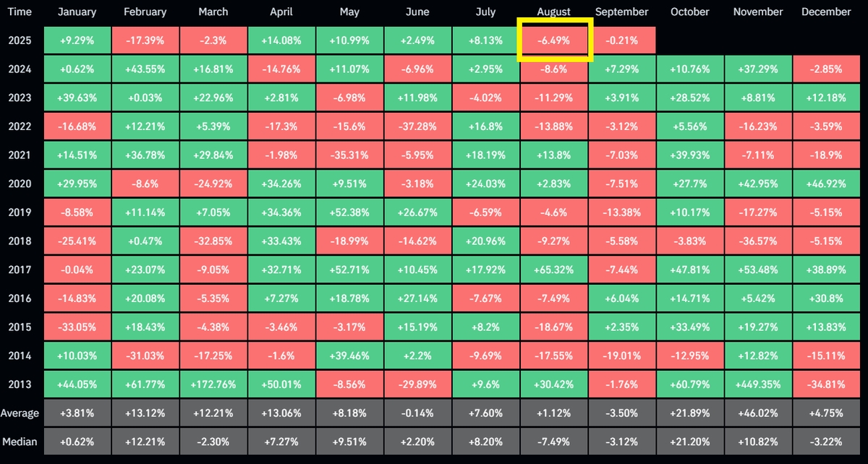This screenshot has height=464, width=868.
Task: Click the November 2013 +449.35% cell
Action: pos(758,384)
